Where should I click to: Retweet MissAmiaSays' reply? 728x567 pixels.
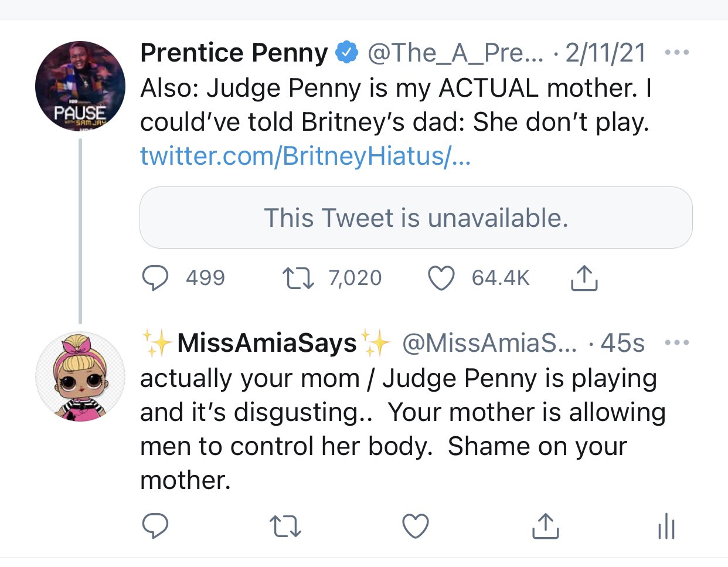pyautogui.click(x=285, y=526)
